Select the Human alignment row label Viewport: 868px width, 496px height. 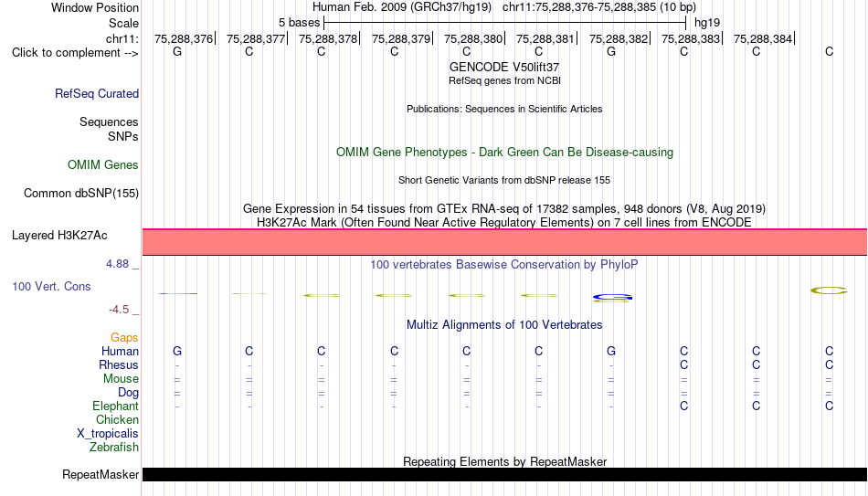(120, 352)
